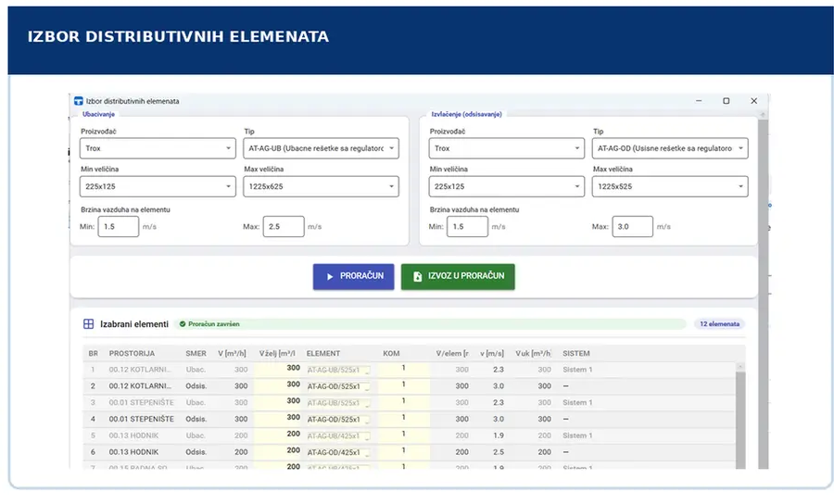Viewport: 834px width, 504px height.
Task: Click the BR column header
Action: click(93, 354)
